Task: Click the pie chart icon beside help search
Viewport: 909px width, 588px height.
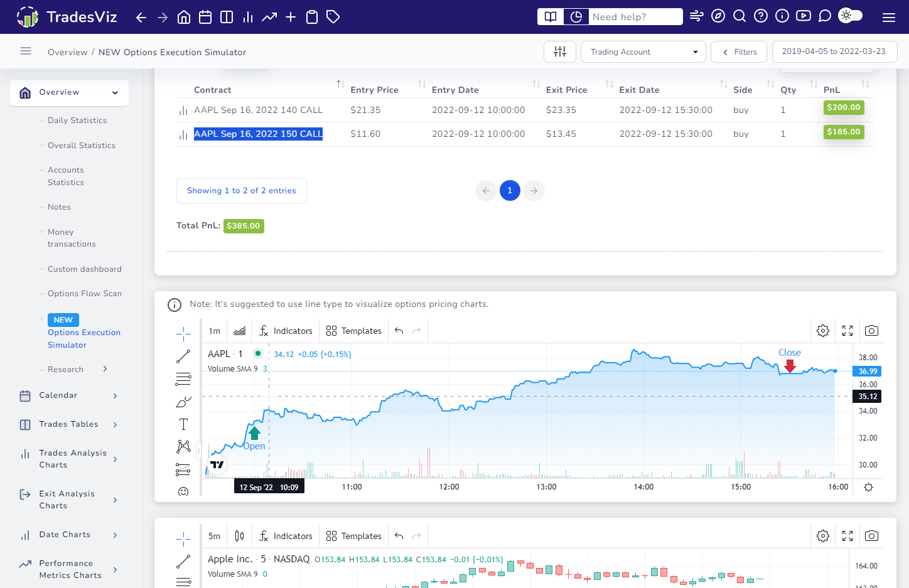Action: 576,17
